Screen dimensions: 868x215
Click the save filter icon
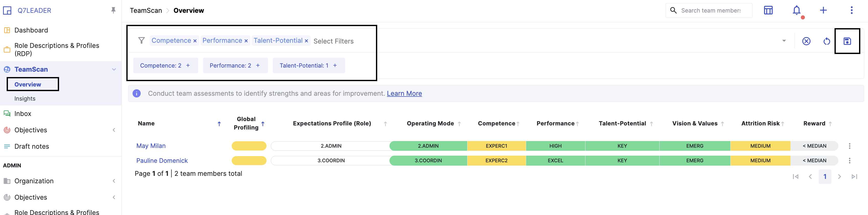[x=847, y=41]
